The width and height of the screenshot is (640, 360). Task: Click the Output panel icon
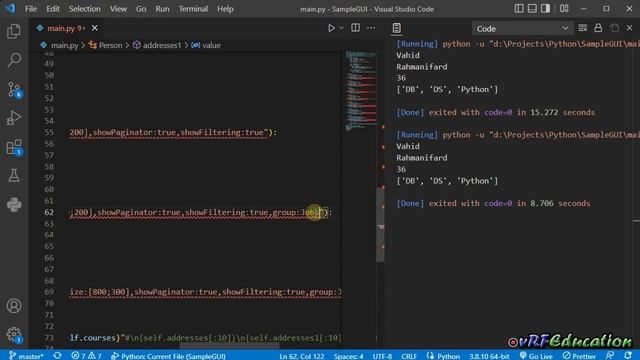tap(396, 28)
